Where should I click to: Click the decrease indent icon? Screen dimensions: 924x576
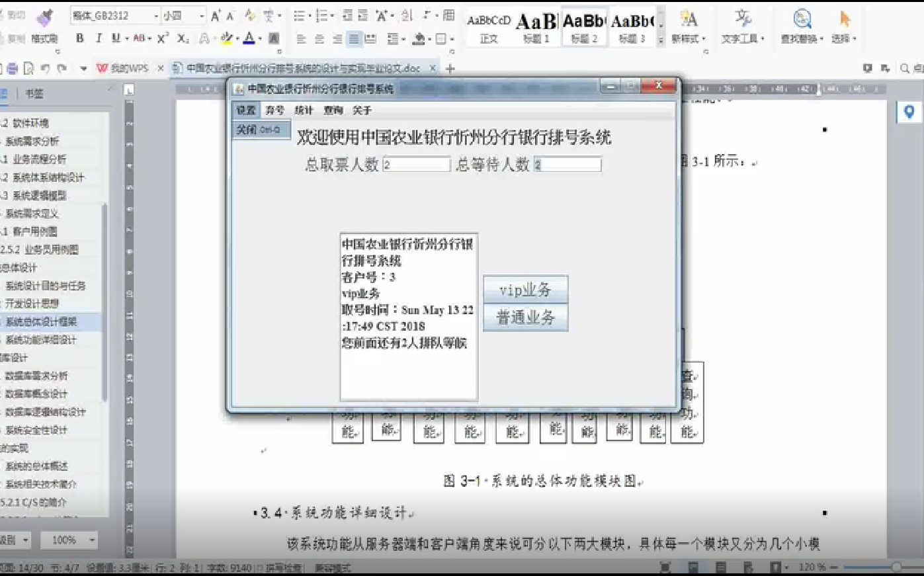click(347, 15)
